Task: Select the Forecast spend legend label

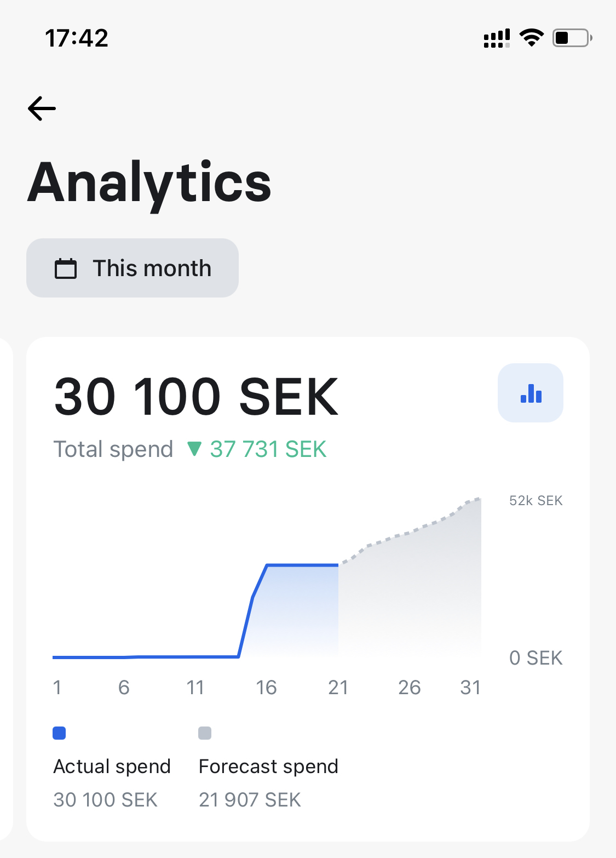Action: [268, 766]
